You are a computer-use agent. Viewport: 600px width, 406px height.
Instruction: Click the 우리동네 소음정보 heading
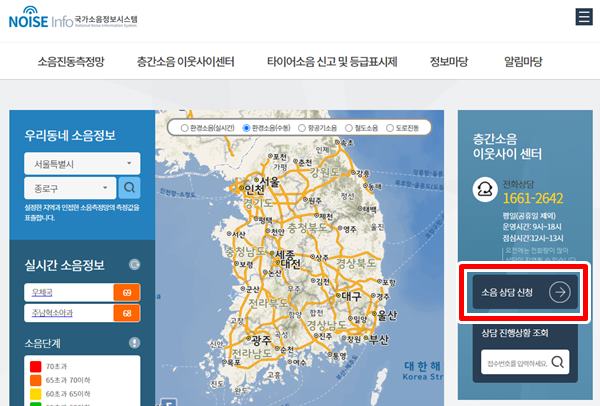(70, 135)
